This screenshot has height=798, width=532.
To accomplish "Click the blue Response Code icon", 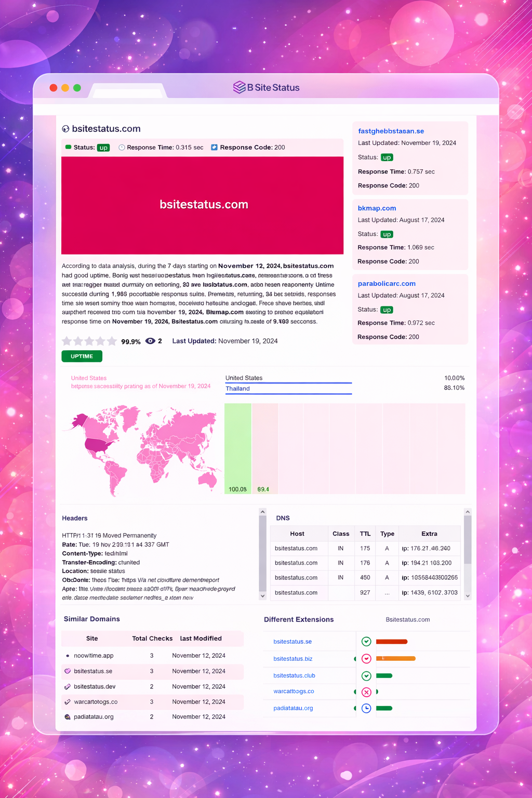I will tap(214, 148).
